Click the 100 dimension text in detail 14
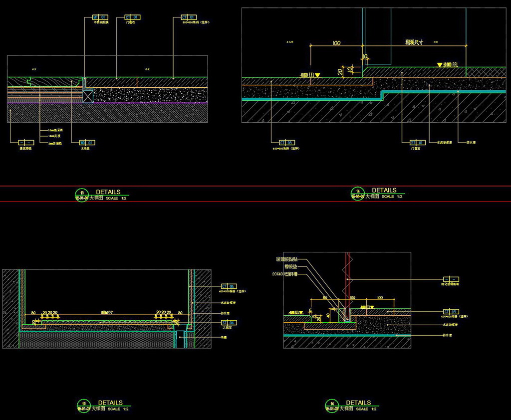This screenshot has height=420, width=511. [x=336, y=43]
